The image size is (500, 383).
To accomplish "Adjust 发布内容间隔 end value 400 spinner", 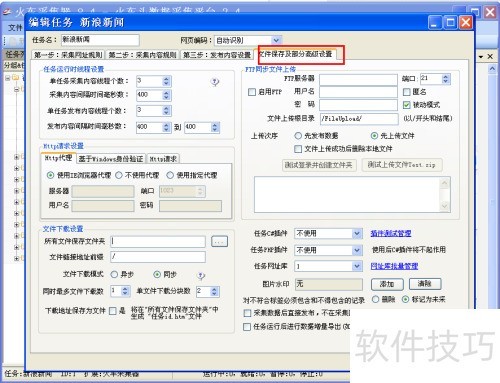I will click(215, 127).
